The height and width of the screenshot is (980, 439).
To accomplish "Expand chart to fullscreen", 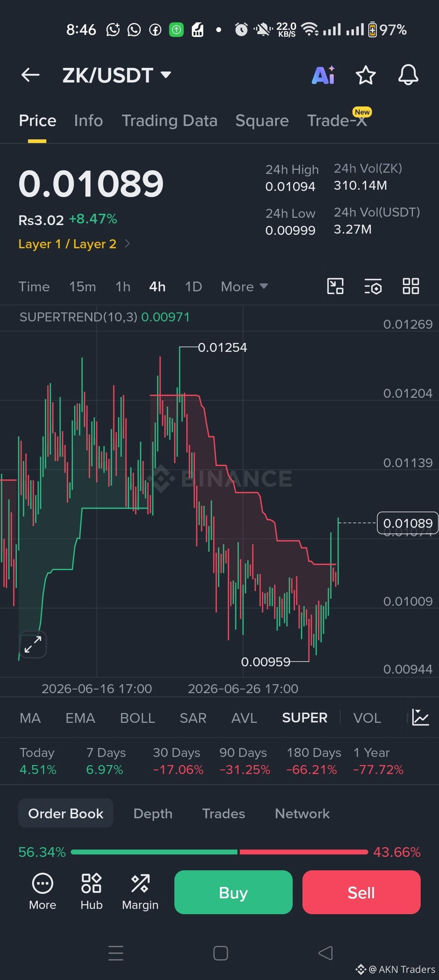I will click(33, 644).
